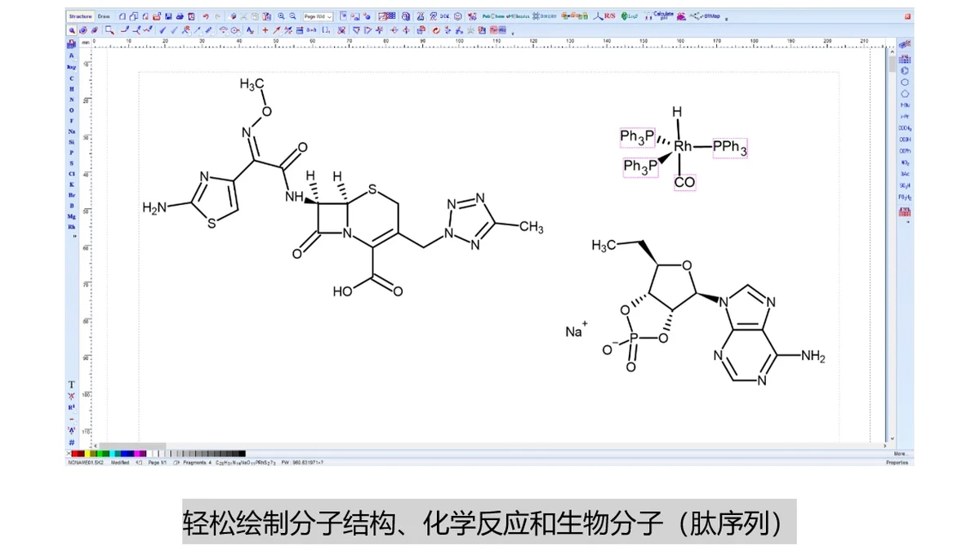Select Carbon atom in left palette
Image resolution: width=980 pixels, height=551 pixels.
71,78
